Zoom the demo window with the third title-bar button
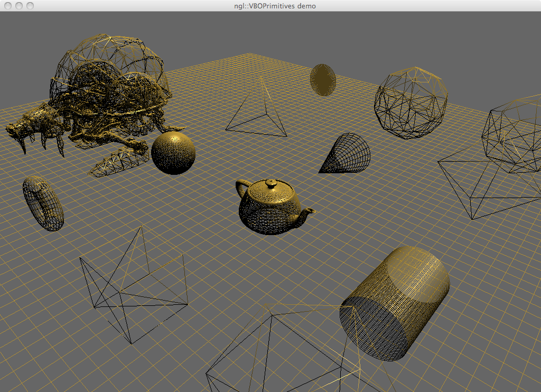 tap(30, 6)
